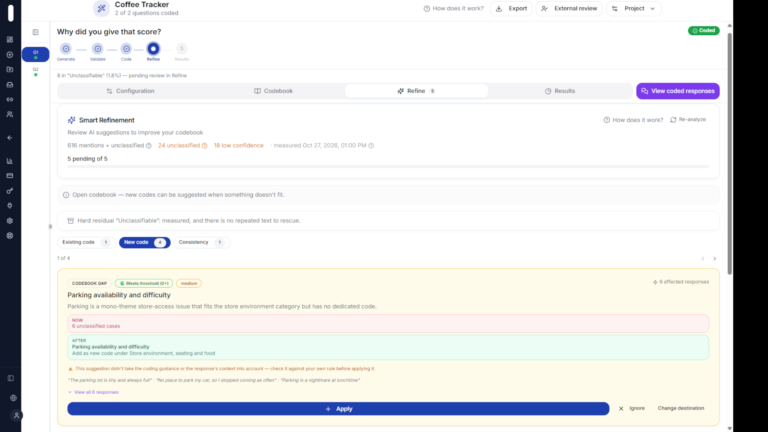The height and width of the screenshot is (432, 768).
Task: Open the bar chart icon in sidebar
Action: [x=10, y=161]
